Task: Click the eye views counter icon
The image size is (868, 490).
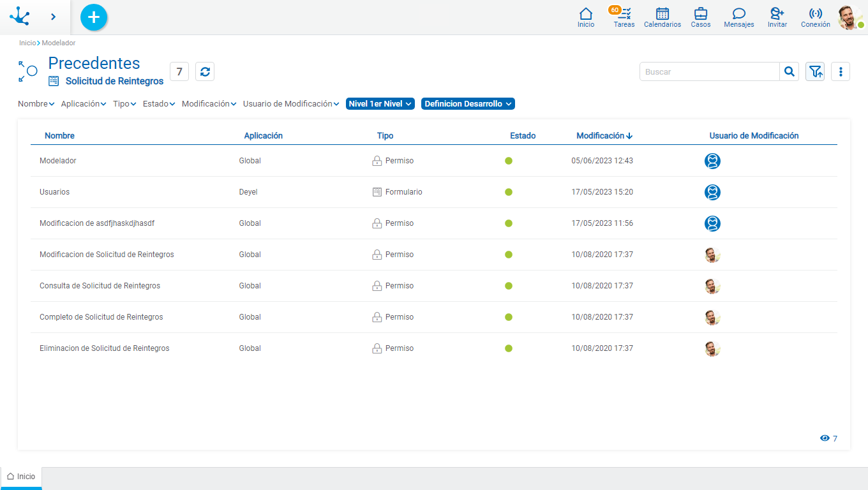Action: pos(825,438)
